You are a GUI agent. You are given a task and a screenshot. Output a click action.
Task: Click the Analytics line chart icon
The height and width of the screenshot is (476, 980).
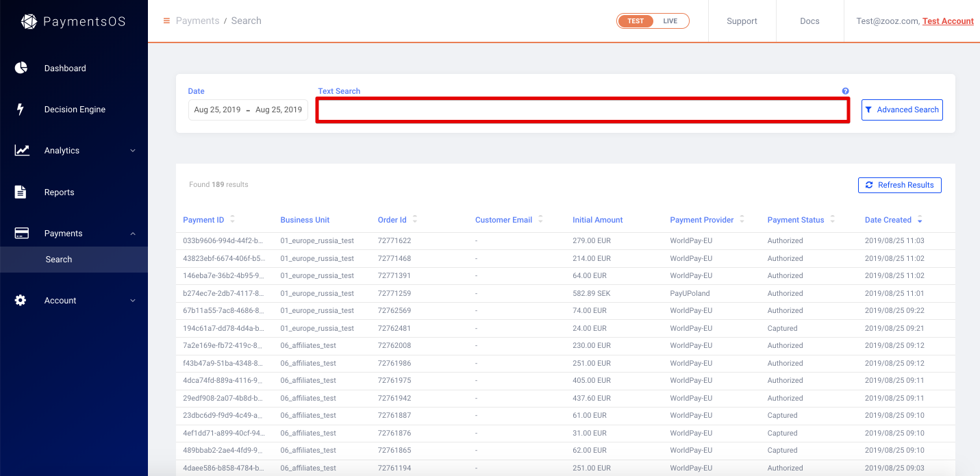point(22,150)
